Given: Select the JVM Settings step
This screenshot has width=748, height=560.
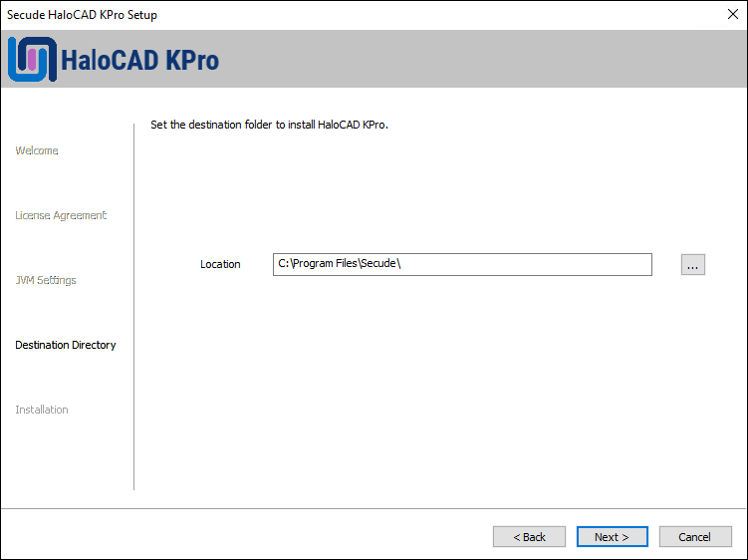Looking at the screenshot, I should click(x=46, y=280).
